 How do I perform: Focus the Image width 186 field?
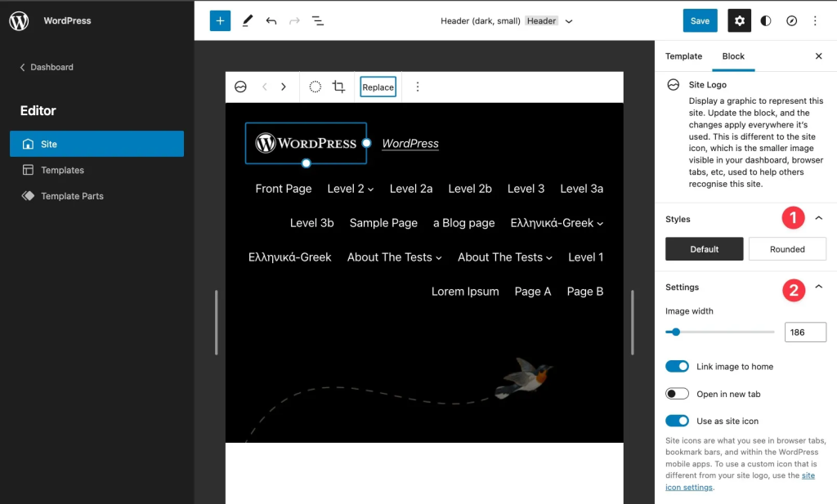805,332
